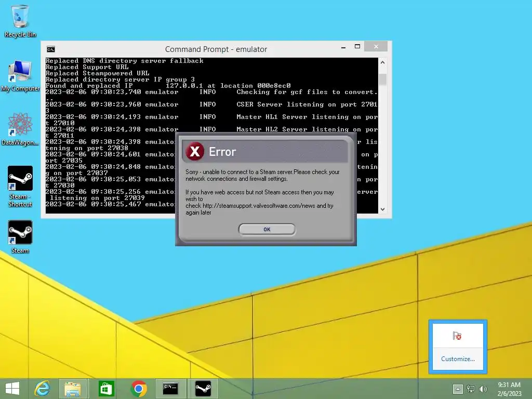Screen dimensions: 532x399
Task: Launch Google Chrome from the taskbar
Action: [138, 389]
